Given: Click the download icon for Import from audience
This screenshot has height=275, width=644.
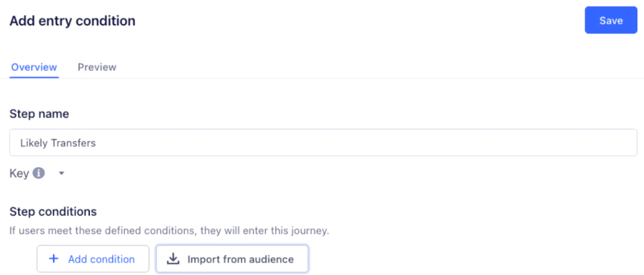Looking at the screenshot, I should (x=173, y=259).
